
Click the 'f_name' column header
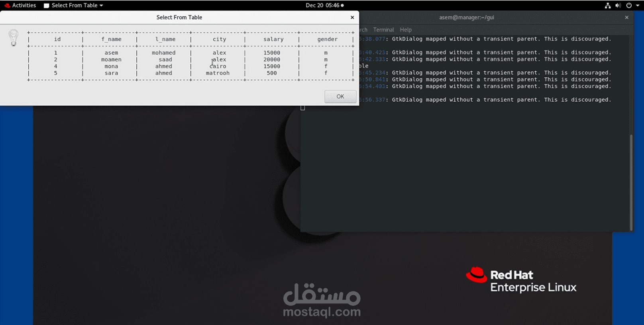coord(111,39)
